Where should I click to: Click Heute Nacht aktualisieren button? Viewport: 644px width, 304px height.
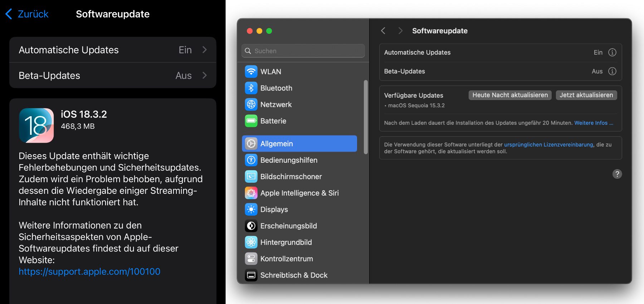[x=510, y=95]
